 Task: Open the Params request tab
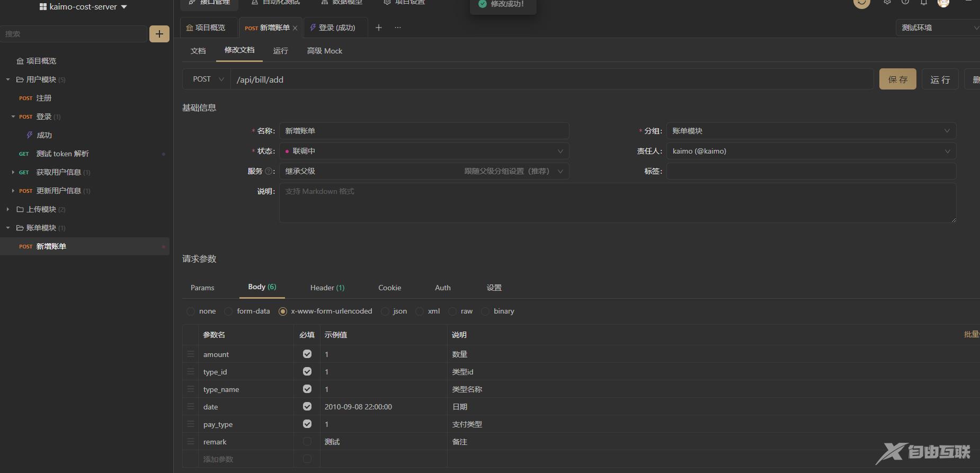pyautogui.click(x=202, y=288)
